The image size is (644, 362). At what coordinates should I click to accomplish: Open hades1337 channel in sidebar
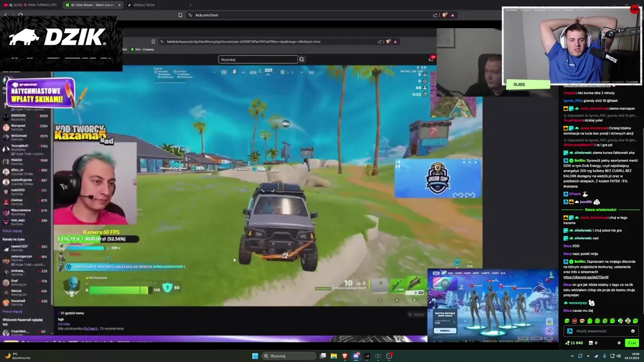coord(26,248)
